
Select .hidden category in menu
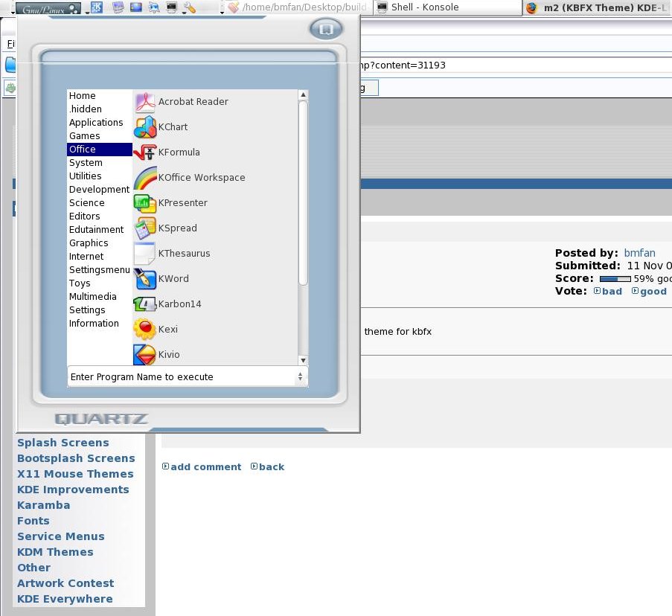100,109
